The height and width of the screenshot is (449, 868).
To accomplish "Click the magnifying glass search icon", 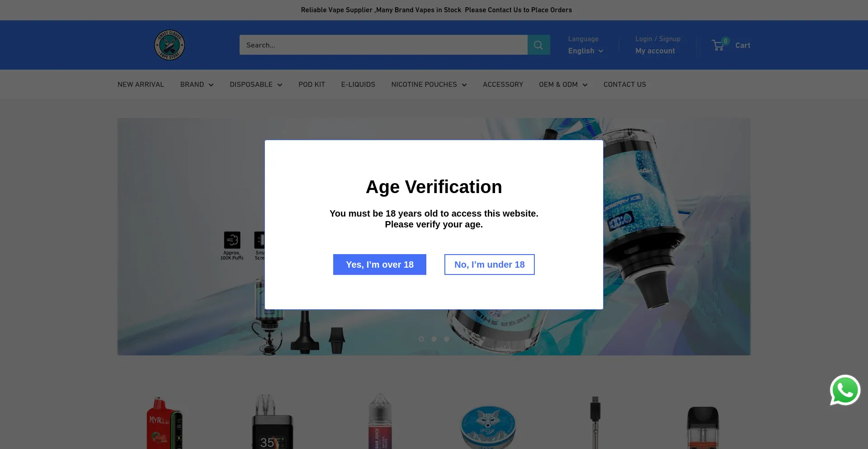I will pos(538,45).
